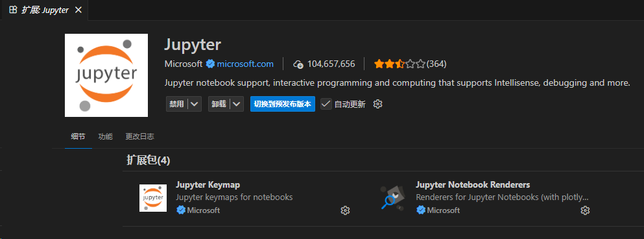Expand the 禁用 dropdown arrow
The width and height of the screenshot is (644, 239).
(195, 104)
